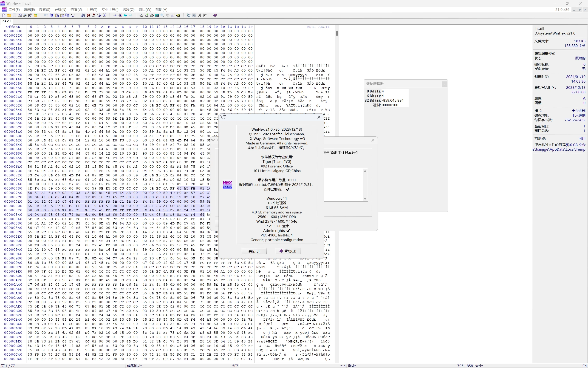The width and height of the screenshot is (588, 368).
Task: Click the 状态 value 原始的
Action: point(580,58)
